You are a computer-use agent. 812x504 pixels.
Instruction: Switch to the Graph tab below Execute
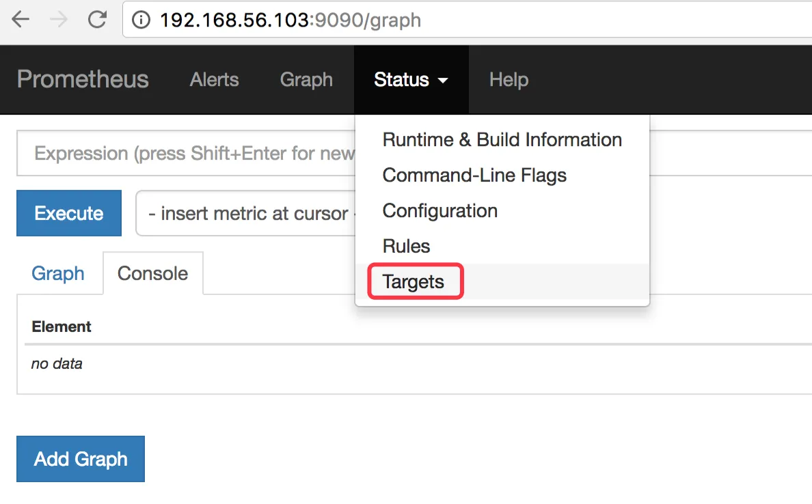click(58, 274)
